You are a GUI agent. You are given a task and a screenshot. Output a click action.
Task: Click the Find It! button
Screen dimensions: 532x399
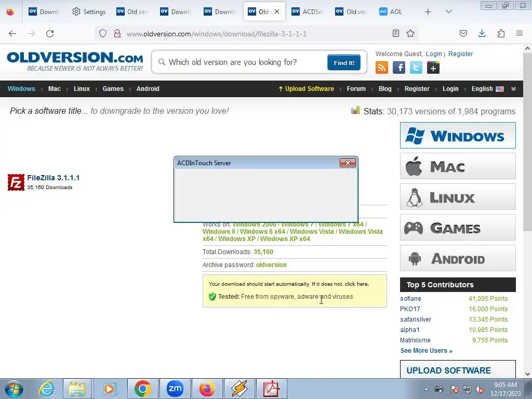coord(344,62)
